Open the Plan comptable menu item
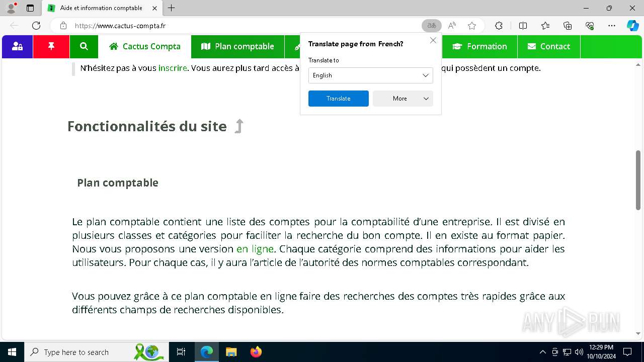The image size is (644, 362). click(237, 46)
